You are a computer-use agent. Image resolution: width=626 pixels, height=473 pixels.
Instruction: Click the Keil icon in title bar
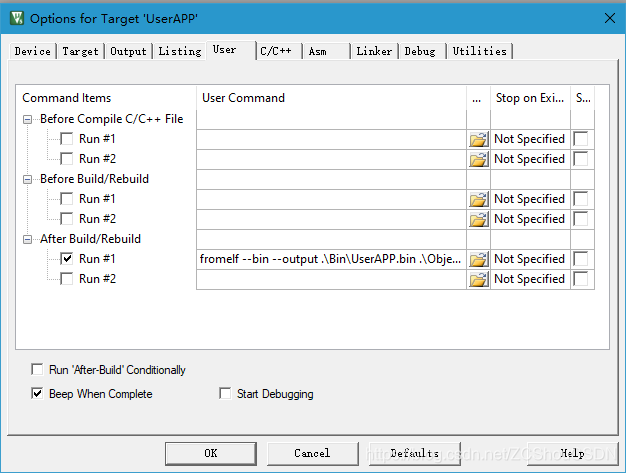click(x=17, y=18)
